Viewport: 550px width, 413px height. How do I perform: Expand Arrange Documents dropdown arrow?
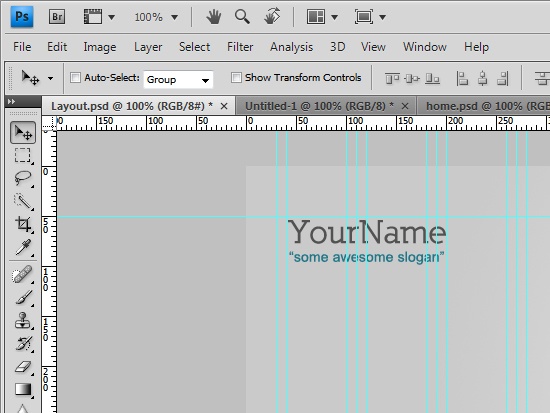point(335,17)
